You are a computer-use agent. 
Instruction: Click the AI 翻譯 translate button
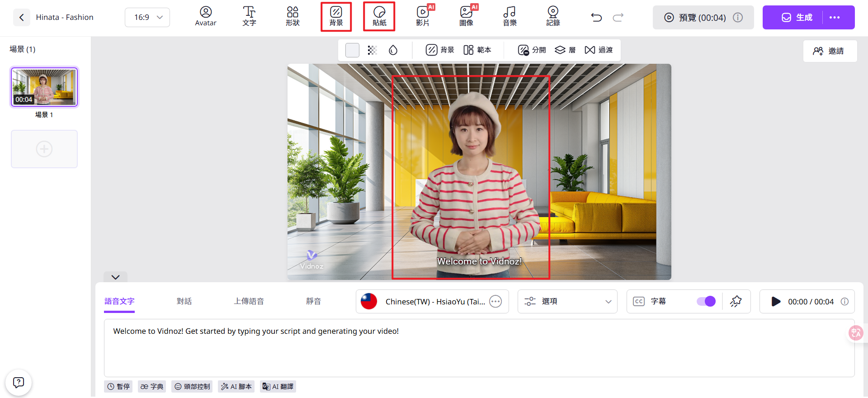tap(278, 387)
